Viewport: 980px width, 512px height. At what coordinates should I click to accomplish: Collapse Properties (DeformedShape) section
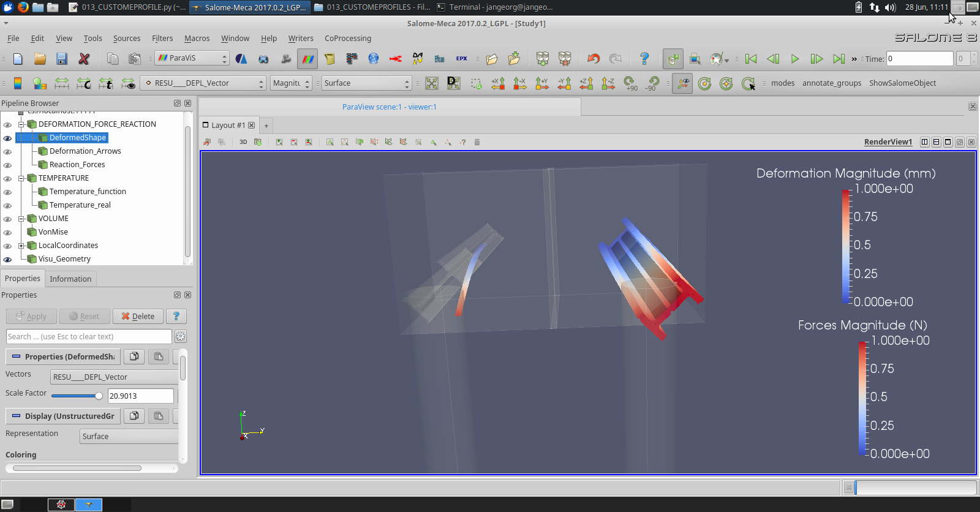click(x=63, y=356)
